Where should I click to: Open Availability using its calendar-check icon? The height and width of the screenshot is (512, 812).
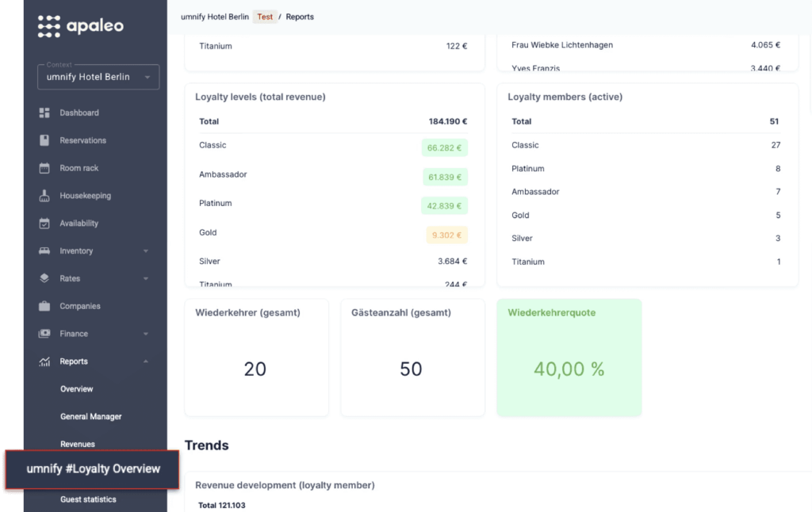click(x=44, y=224)
